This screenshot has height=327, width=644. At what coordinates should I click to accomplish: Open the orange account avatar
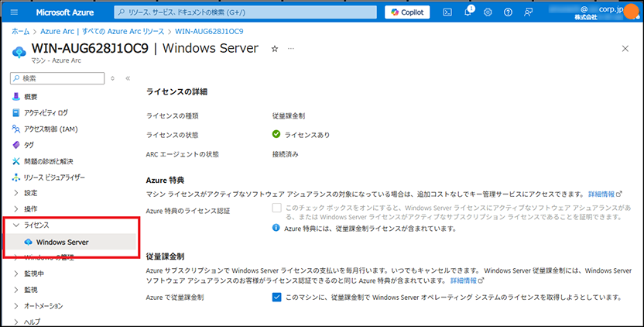point(631,12)
